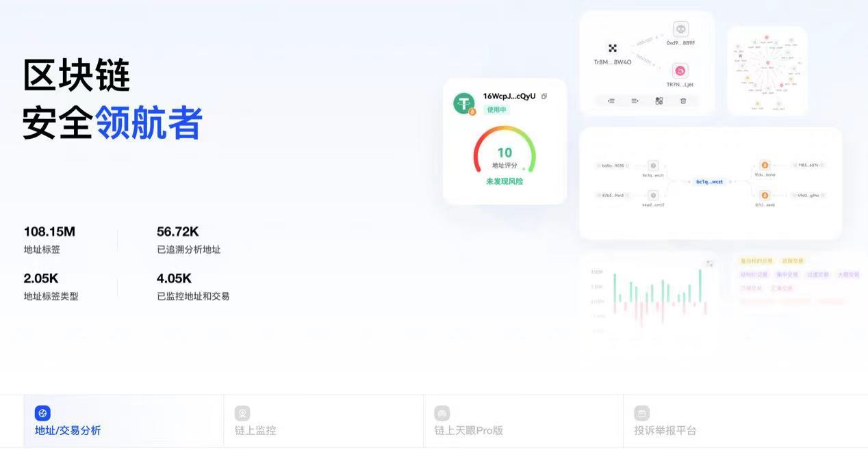Select the purple 集中交易 tag

click(787, 274)
